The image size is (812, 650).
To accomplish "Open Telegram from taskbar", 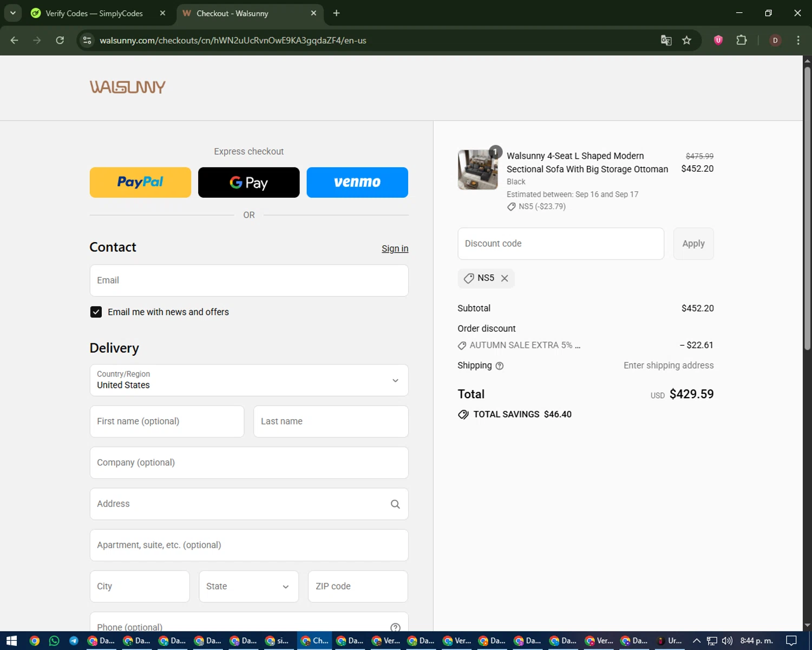I will pos(74,641).
